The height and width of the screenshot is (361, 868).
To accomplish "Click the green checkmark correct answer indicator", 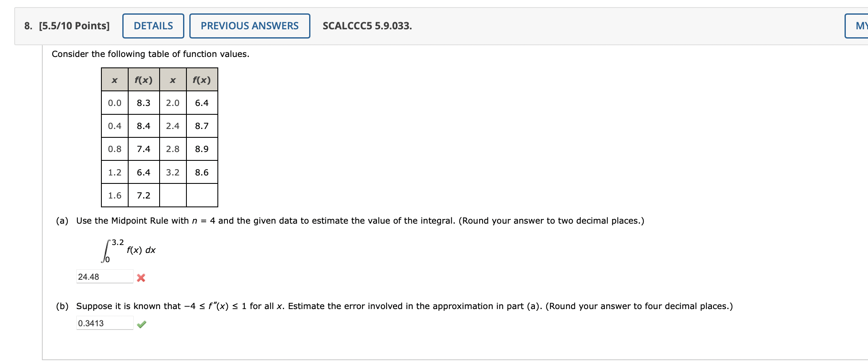I will pos(141,324).
